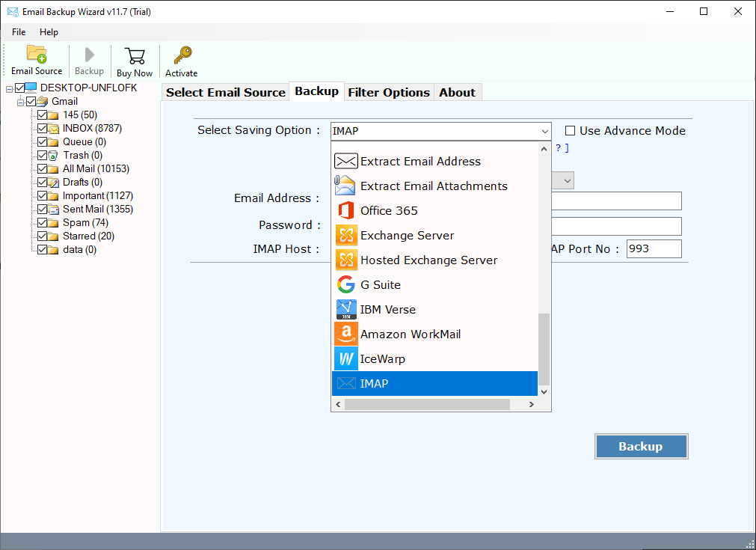Image resolution: width=756 pixels, height=550 pixels.
Task: Click the Trash (0) folder label
Action: pos(82,156)
